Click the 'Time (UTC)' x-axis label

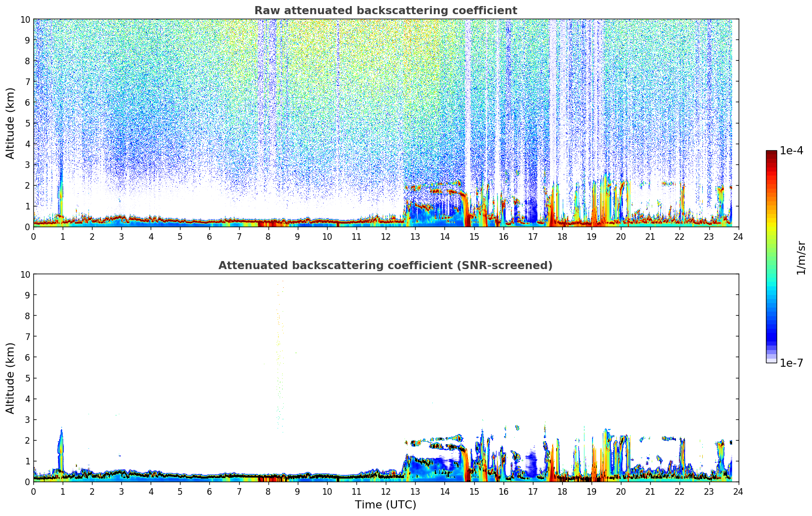pyautogui.click(x=385, y=504)
